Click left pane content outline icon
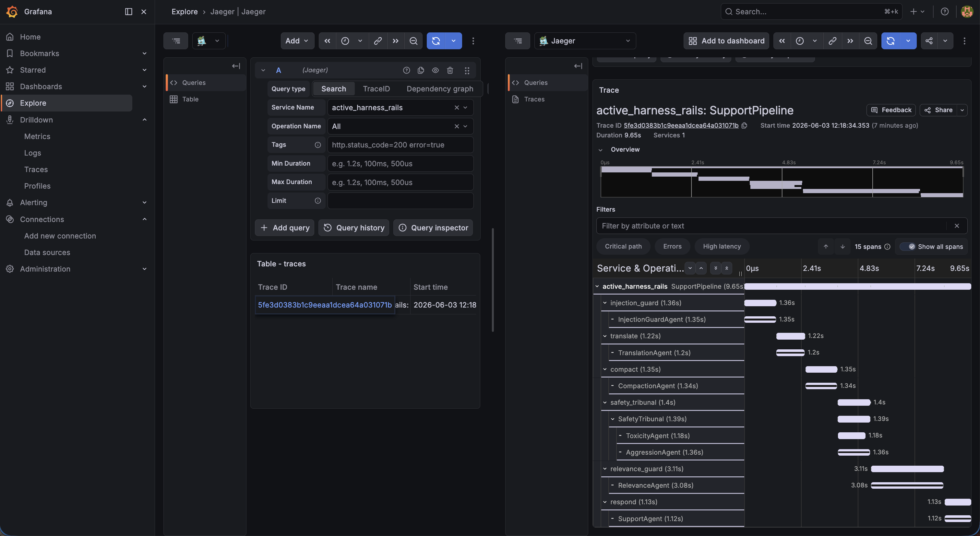Screen dimensions: 980x536 (x=176, y=41)
